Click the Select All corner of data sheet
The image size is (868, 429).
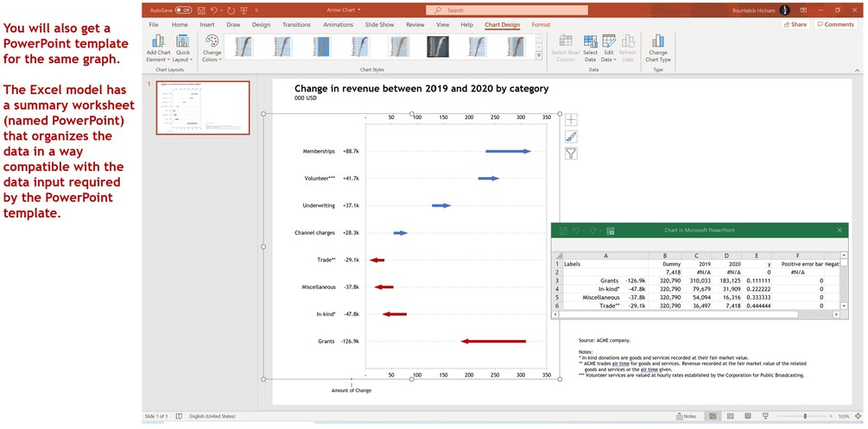pos(557,256)
